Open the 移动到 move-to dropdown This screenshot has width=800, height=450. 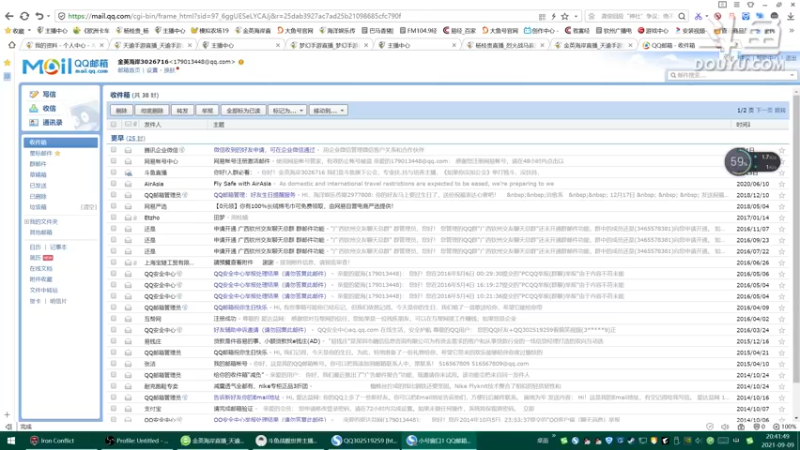point(328,110)
